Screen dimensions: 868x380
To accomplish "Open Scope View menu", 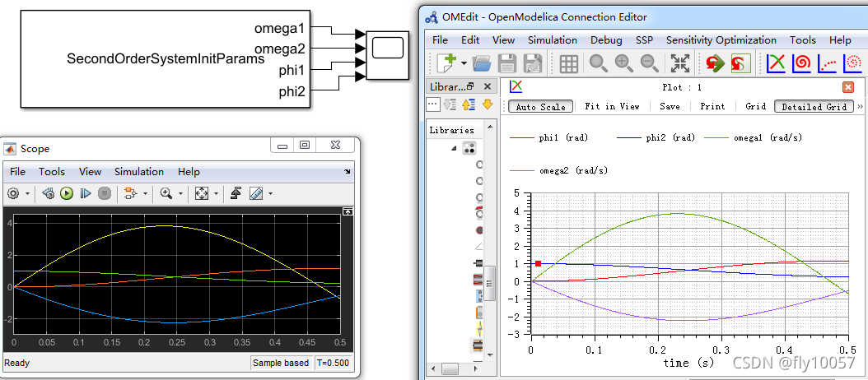I will (90, 172).
